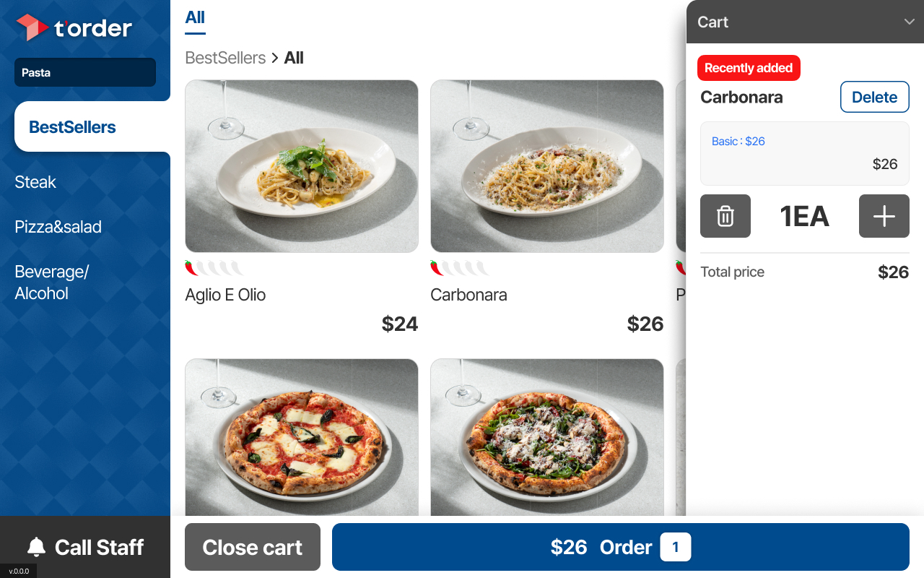Increase Carbonara quantity with plus icon

(x=884, y=216)
